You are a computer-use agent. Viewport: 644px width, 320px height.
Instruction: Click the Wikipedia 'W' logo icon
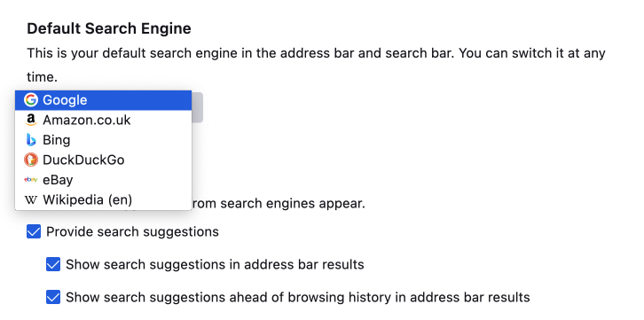[31, 199]
